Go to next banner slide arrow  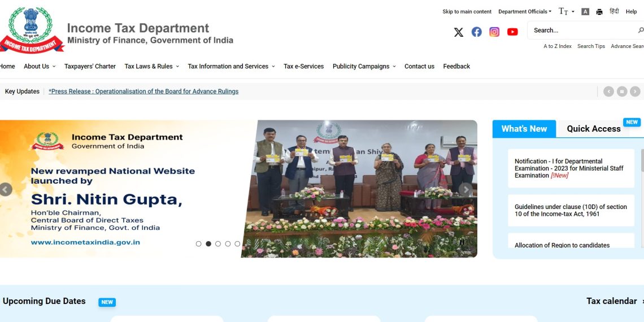coord(465,189)
